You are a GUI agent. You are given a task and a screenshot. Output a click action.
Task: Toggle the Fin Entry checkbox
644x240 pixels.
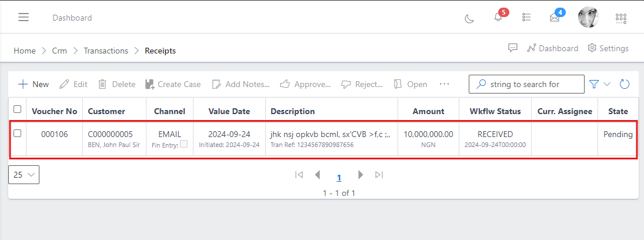tap(184, 144)
